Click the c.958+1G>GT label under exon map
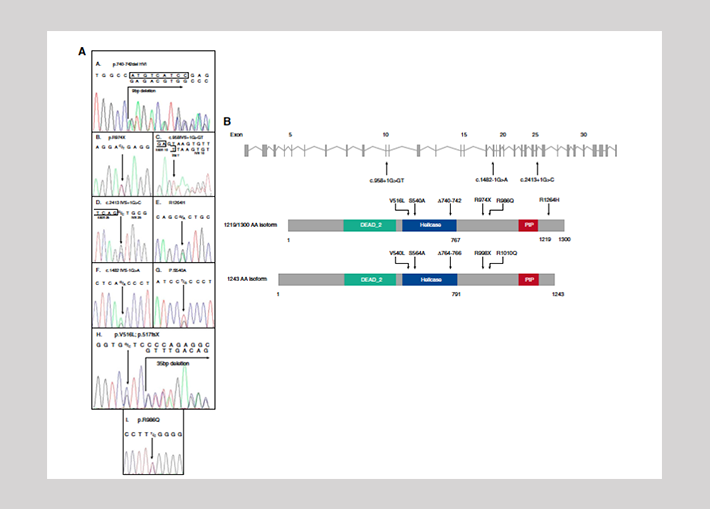The image size is (710, 509). click(386, 181)
